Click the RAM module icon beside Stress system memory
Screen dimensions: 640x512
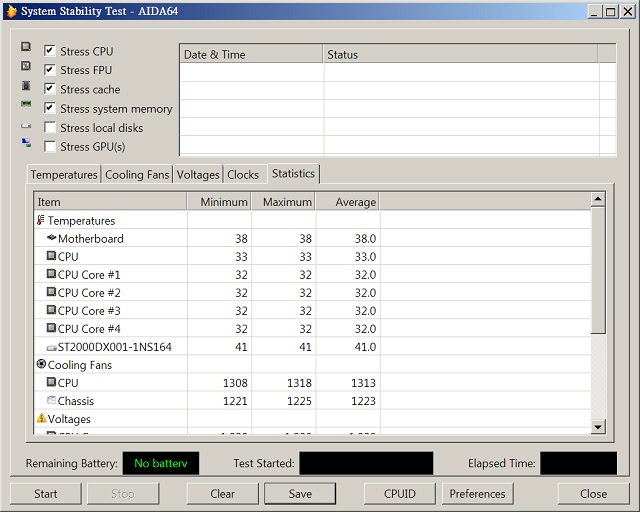26,104
